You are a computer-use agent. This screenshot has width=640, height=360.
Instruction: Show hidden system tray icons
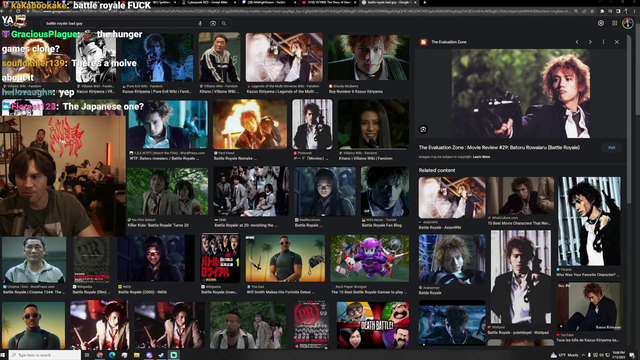coord(583,355)
